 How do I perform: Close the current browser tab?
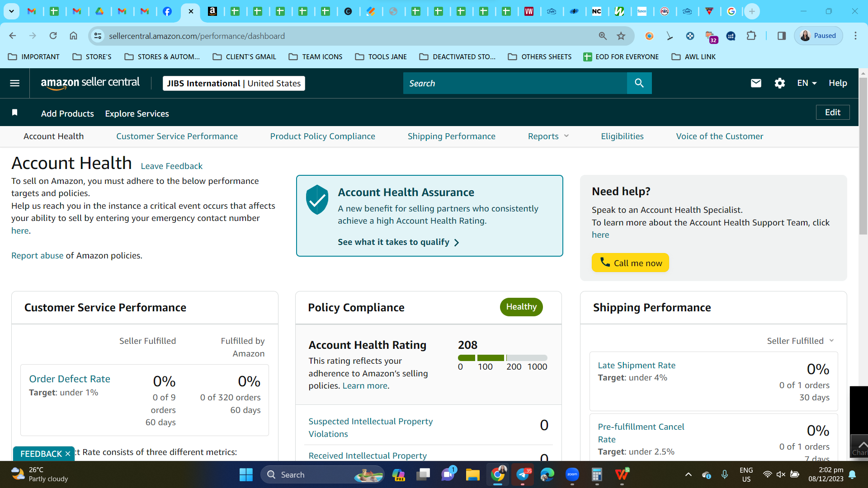click(x=191, y=11)
